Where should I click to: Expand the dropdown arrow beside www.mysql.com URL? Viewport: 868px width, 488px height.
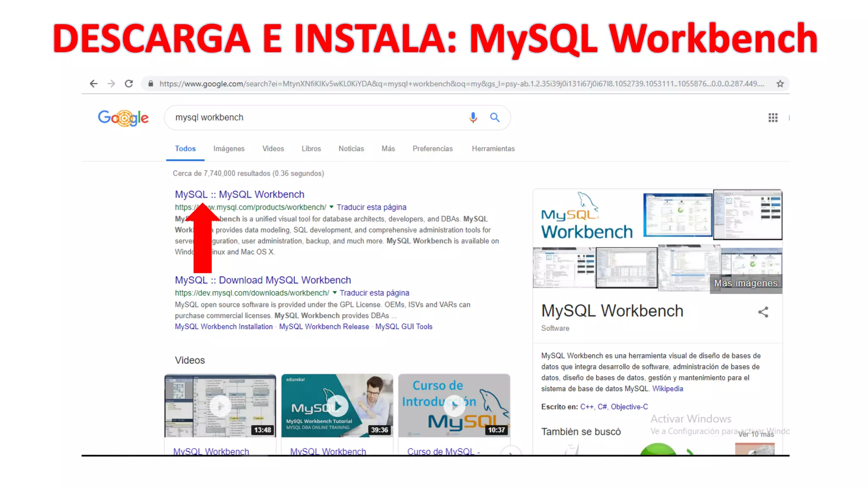coord(331,207)
